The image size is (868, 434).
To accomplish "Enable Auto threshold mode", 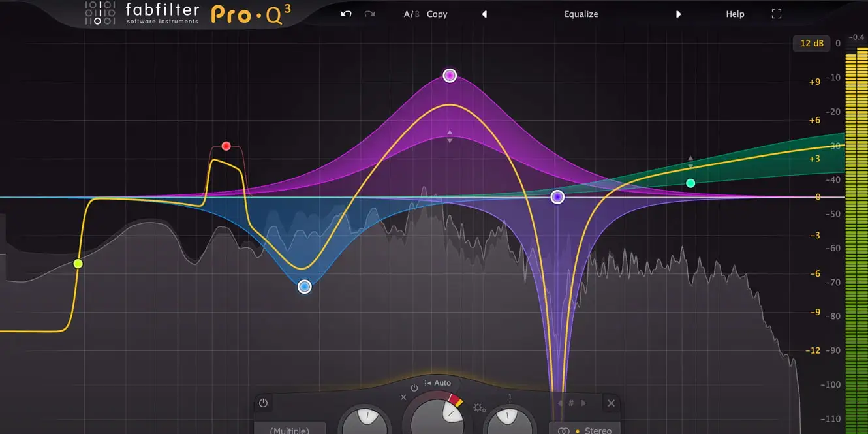I will (438, 383).
